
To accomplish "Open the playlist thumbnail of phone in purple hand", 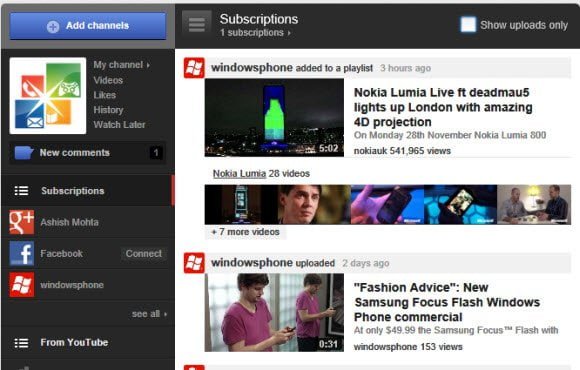I will coord(387,205).
